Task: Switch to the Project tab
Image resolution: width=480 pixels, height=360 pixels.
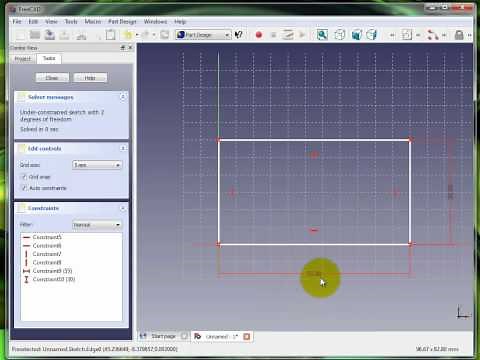Action: click(x=23, y=59)
